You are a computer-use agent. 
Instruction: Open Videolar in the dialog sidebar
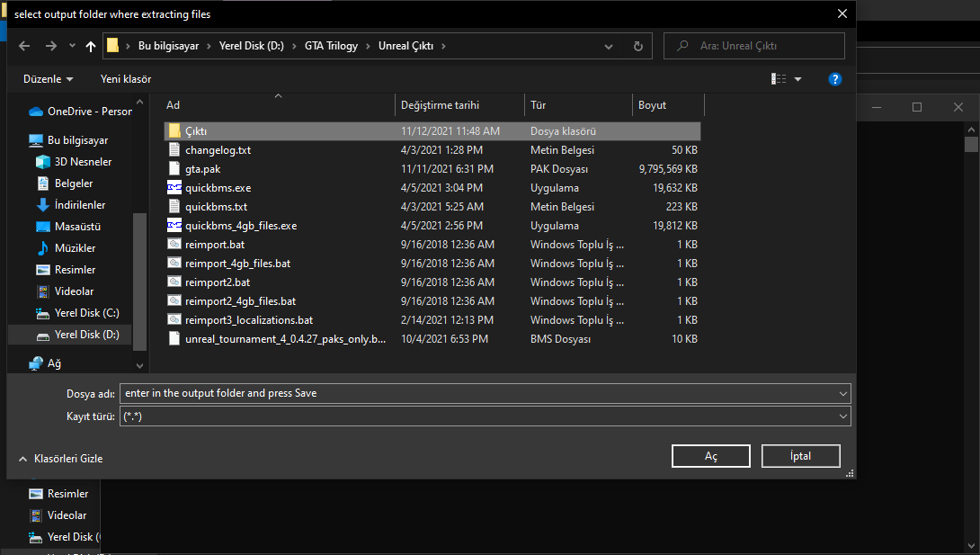click(x=65, y=291)
